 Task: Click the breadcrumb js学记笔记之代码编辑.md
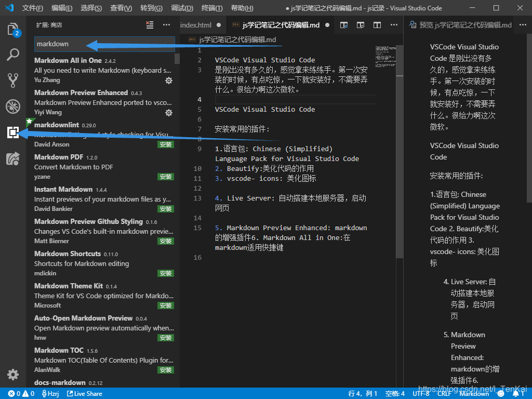click(x=237, y=39)
